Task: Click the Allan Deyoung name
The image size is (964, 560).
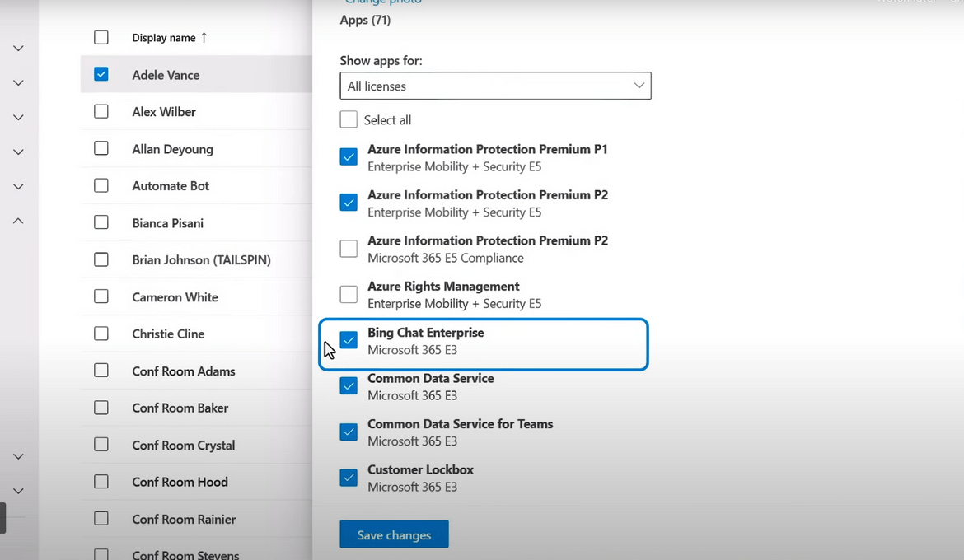Action: coord(173,149)
